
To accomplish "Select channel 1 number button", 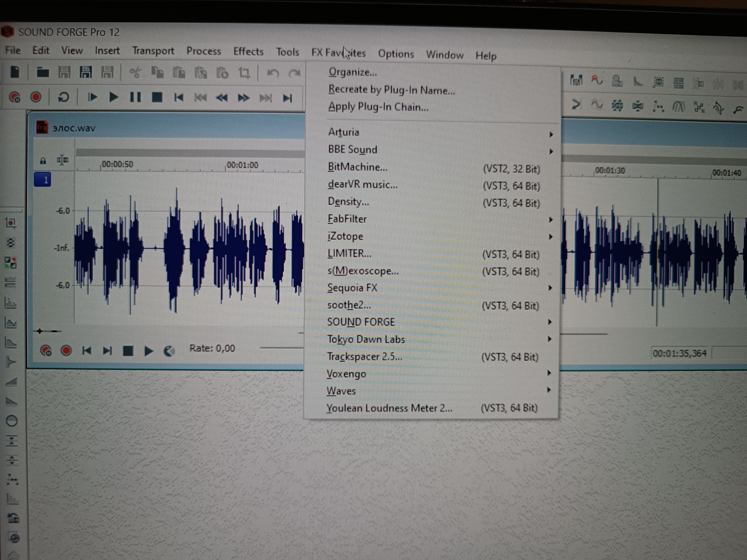I will pyautogui.click(x=43, y=180).
